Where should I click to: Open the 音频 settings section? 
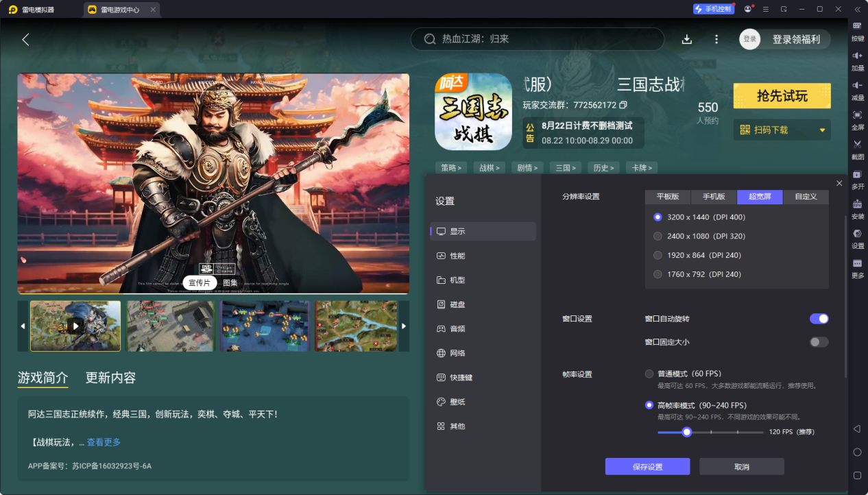(483, 328)
